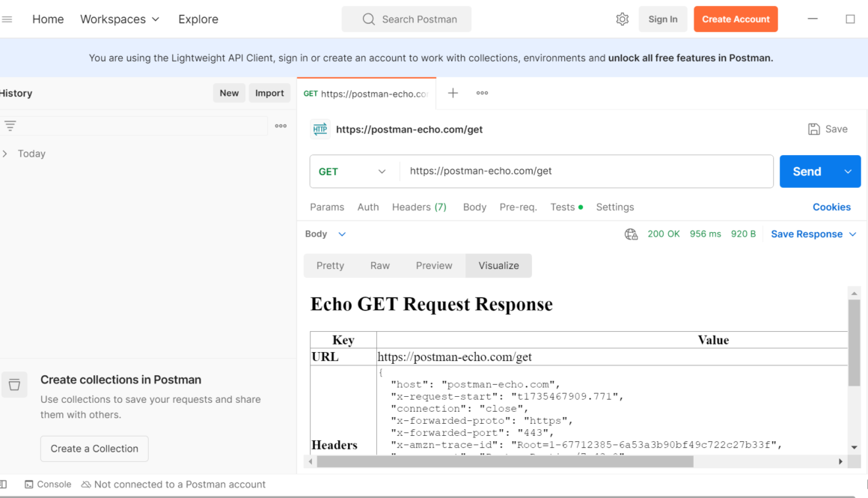Open the request Settings tab
The height and width of the screenshot is (498, 868).
tap(615, 207)
